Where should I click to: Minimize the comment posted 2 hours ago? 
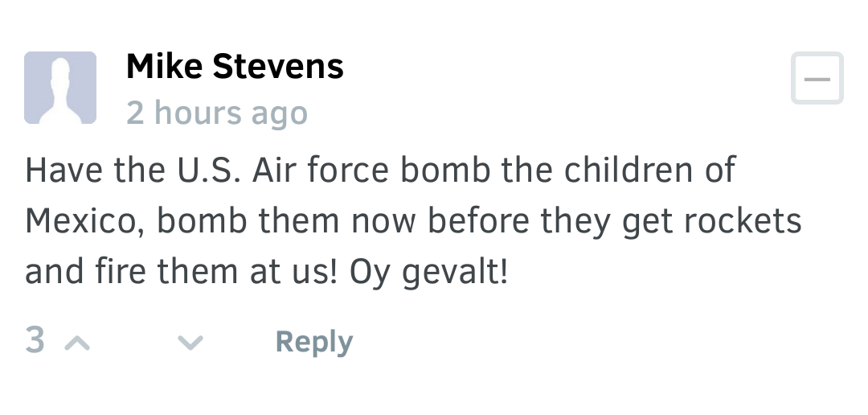(x=817, y=78)
